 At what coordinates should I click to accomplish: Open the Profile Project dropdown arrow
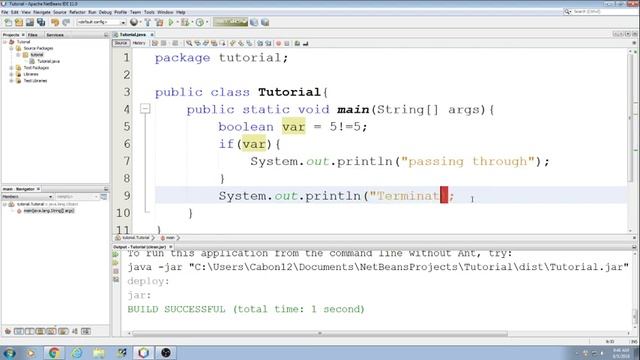pos(207,22)
